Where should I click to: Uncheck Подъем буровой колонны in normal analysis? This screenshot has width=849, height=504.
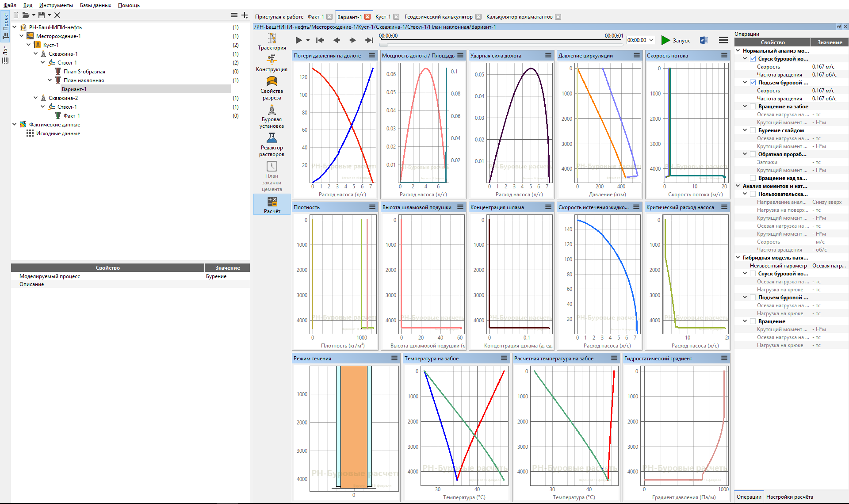click(x=753, y=83)
